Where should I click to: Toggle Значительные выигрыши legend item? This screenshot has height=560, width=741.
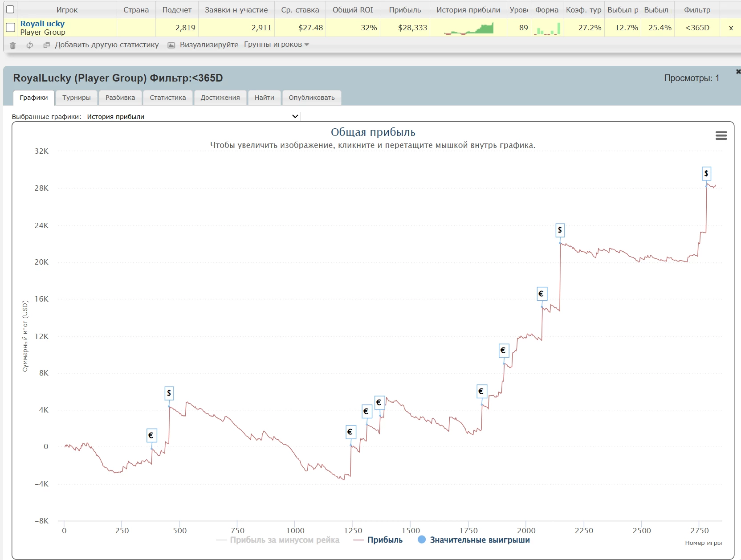(474, 540)
